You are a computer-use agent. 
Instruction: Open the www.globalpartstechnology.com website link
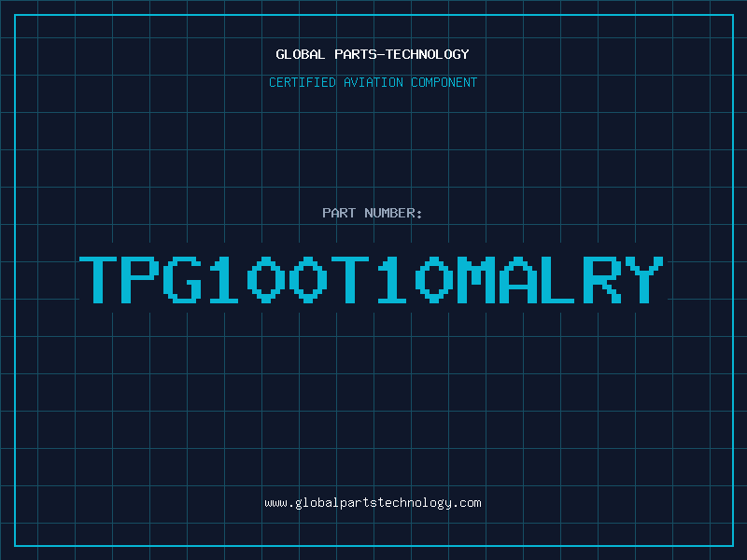[x=373, y=503]
